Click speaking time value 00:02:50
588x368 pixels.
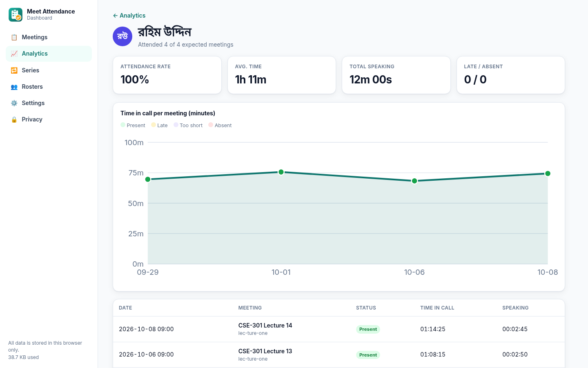[515, 355]
